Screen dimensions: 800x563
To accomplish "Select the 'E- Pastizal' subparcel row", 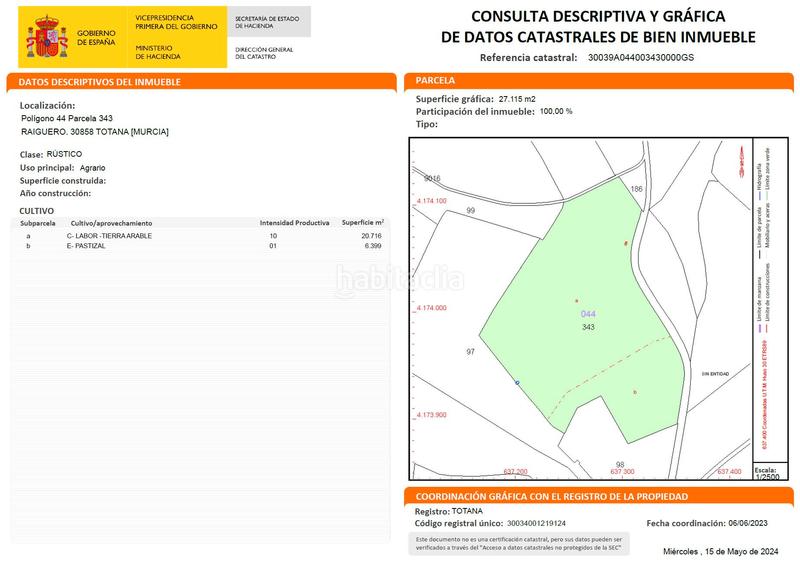I will 200,245.
